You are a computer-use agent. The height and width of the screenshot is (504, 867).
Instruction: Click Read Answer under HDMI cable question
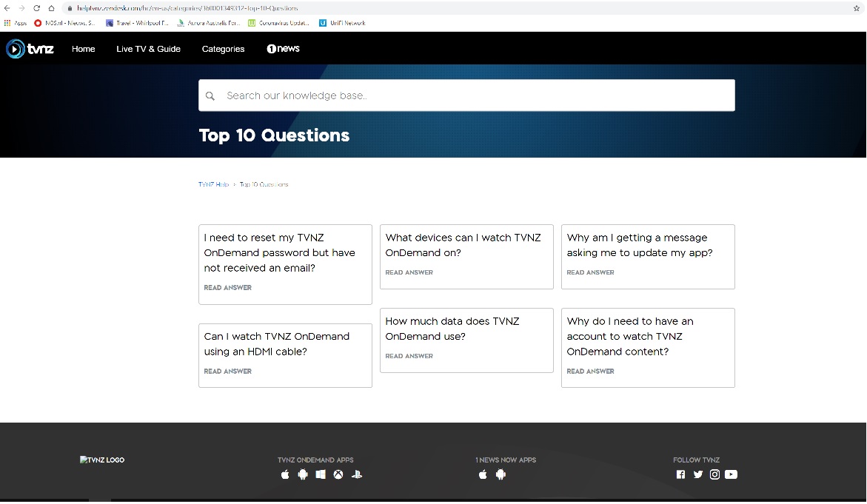(228, 372)
